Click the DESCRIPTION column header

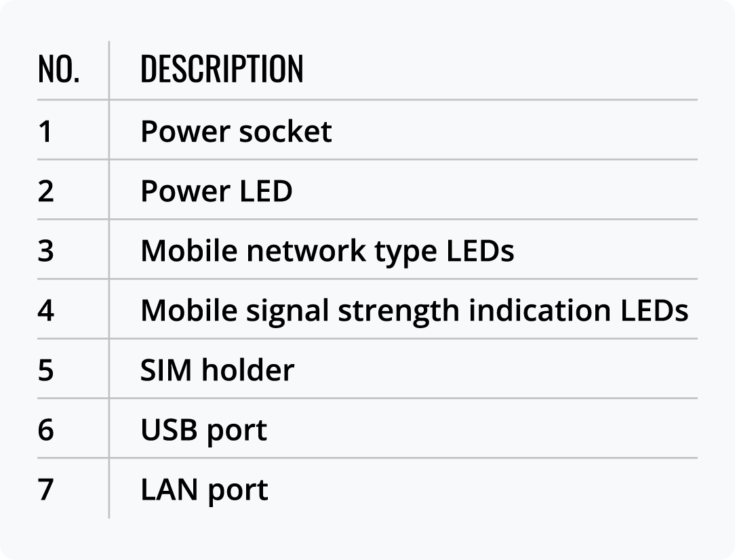(x=222, y=69)
